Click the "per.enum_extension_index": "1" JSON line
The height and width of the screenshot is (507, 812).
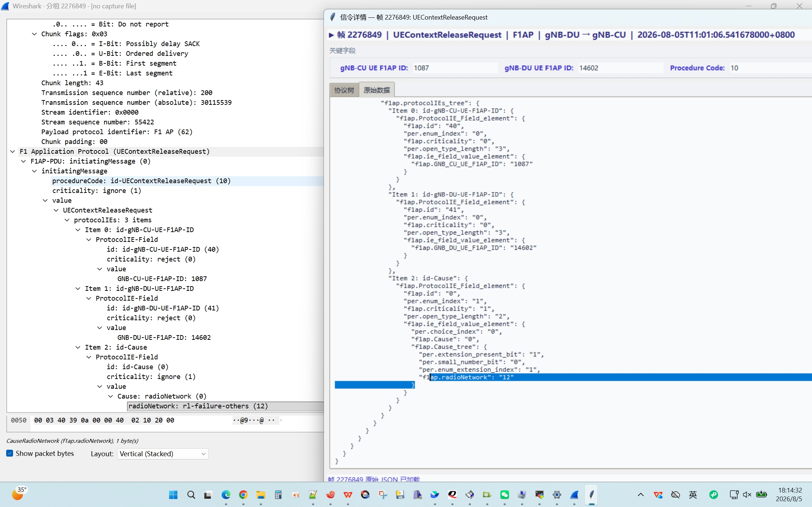480,370
